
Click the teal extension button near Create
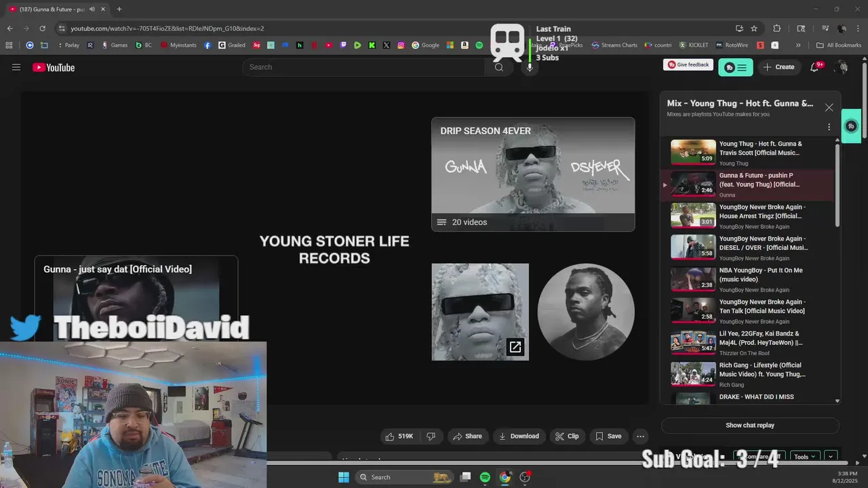(736, 67)
